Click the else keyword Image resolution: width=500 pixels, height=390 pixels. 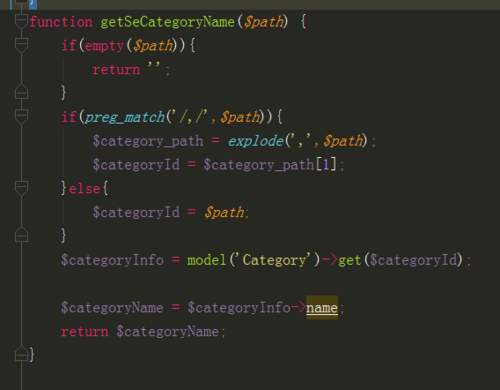pos(85,189)
